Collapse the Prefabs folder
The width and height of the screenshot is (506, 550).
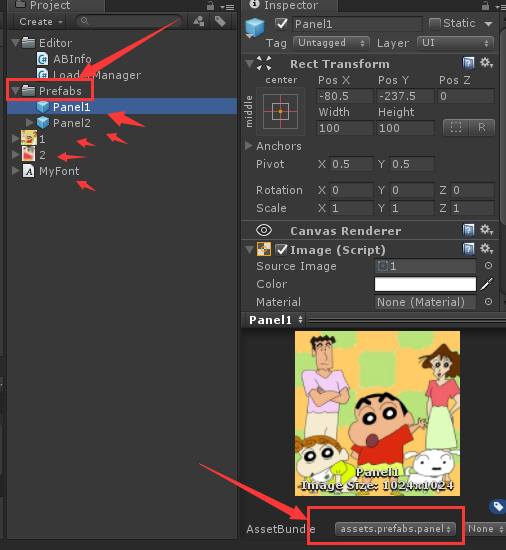[x=15, y=91]
